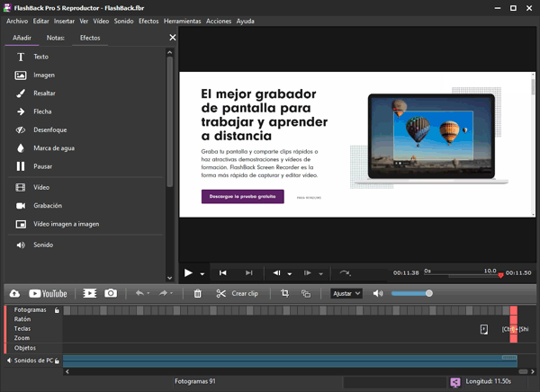Mute audio with the speaker icon
This screenshot has height=392, width=540.
pyautogui.click(x=378, y=293)
